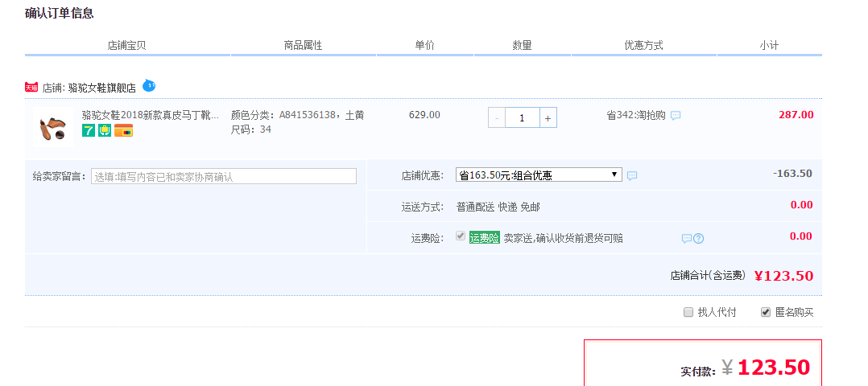Click the discount text 省342:淘抢购

(x=636, y=115)
